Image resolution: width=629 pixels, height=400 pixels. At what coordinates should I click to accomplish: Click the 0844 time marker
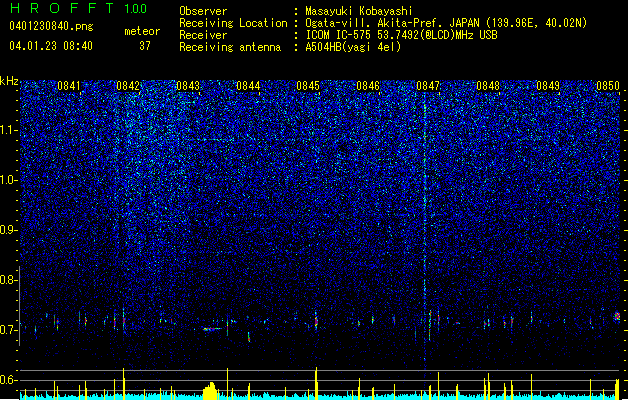point(248,86)
